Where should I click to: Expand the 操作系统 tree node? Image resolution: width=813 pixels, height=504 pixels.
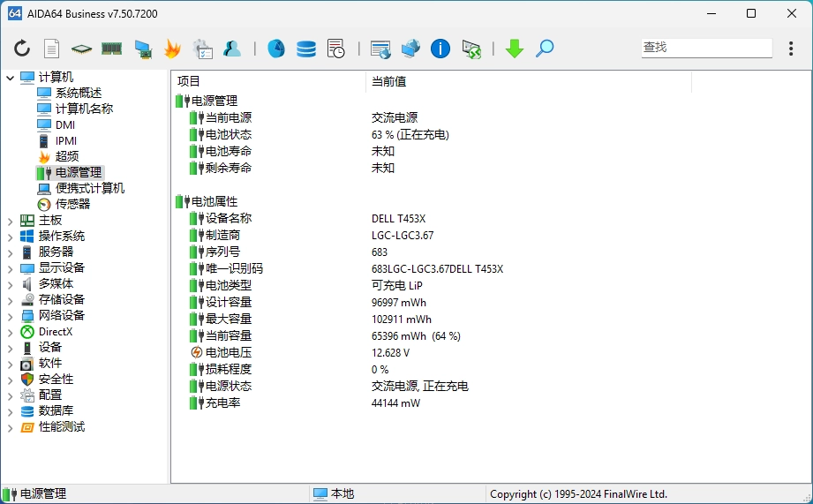(x=11, y=237)
